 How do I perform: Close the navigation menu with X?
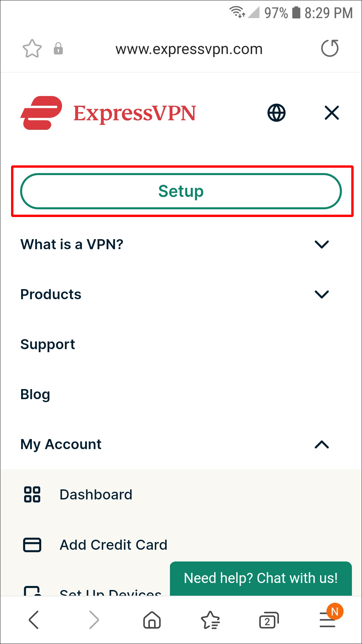point(332,113)
